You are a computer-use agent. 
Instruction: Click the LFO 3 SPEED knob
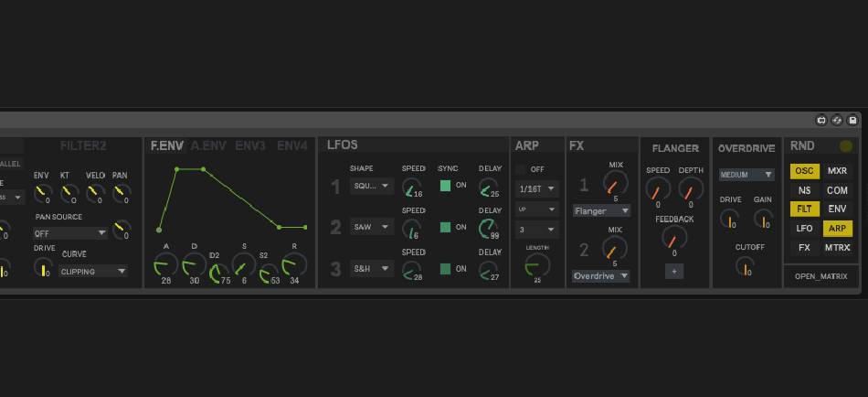411,271
